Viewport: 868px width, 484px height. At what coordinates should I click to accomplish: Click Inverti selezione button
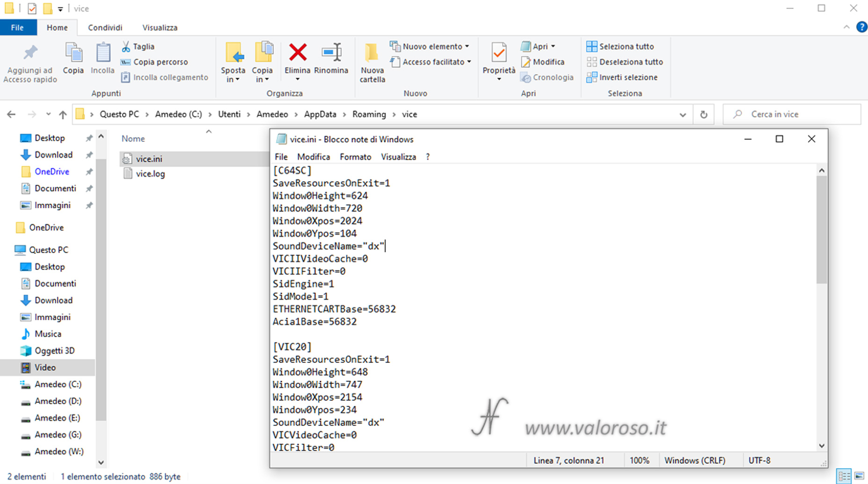pos(622,77)
